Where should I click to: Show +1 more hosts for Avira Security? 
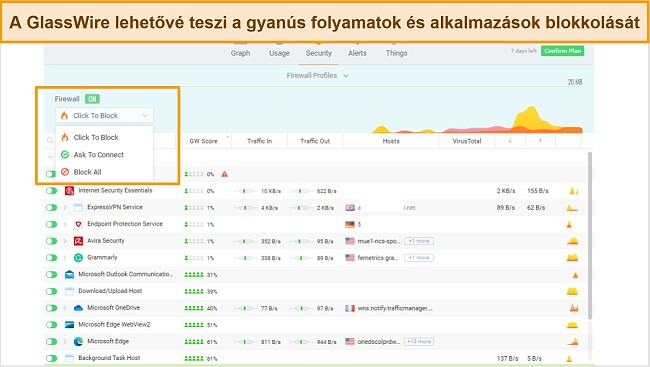(x=419, y=241)
